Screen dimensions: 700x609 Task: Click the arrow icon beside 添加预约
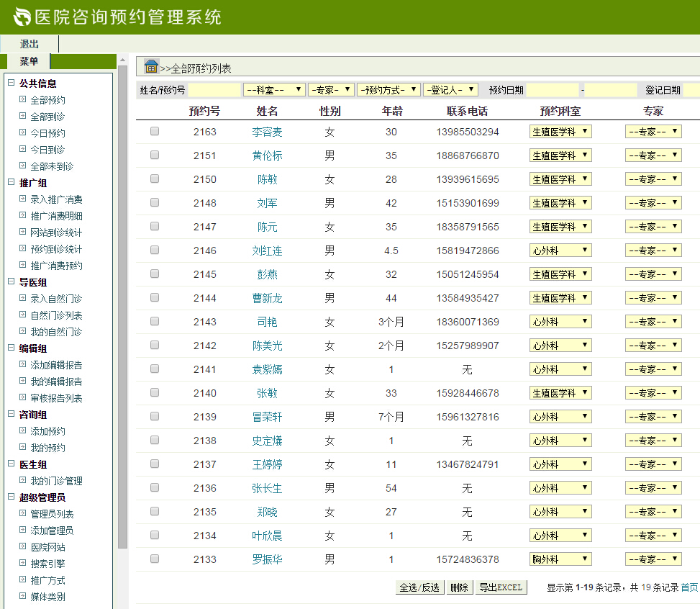[x=23, y=430]
